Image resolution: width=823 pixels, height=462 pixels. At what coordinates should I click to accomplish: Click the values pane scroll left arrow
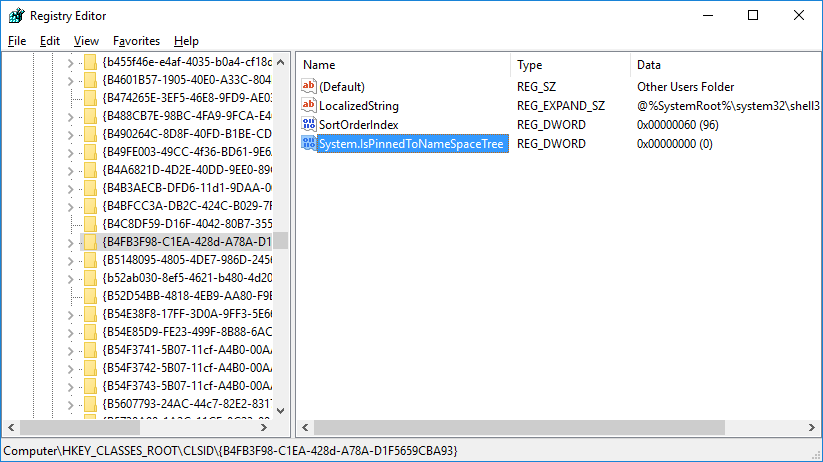pyautogui.click(x=305, y=427)
